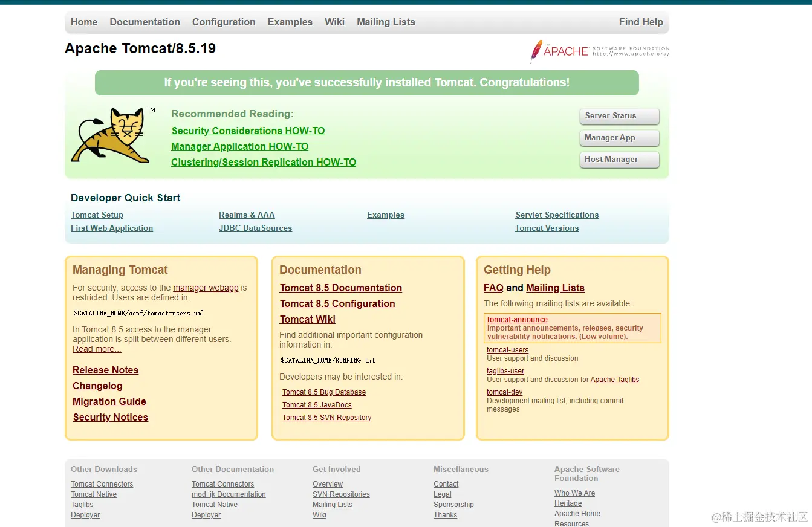Click the Thanks footer link
This screenshot has height=527, width=812.
[x=446, y=515]
